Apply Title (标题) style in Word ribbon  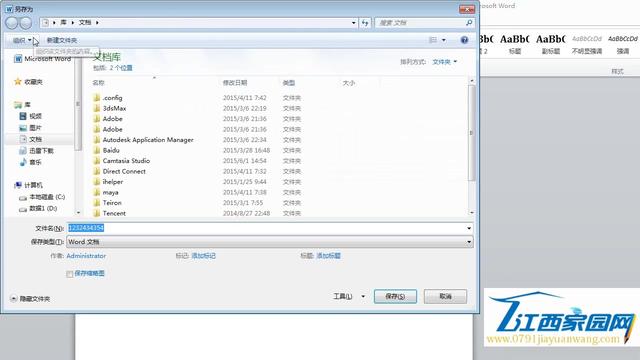coord(515,44)
